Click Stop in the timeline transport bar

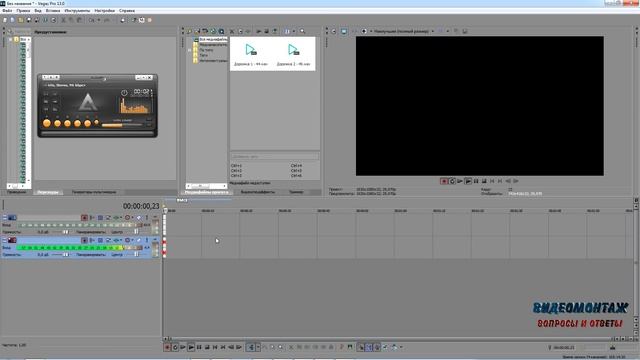(207, 347)
